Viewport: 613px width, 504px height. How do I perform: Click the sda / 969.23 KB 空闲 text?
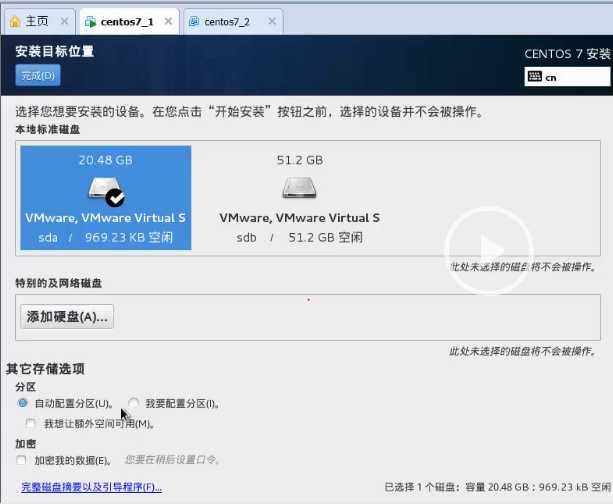pos(106,237)
